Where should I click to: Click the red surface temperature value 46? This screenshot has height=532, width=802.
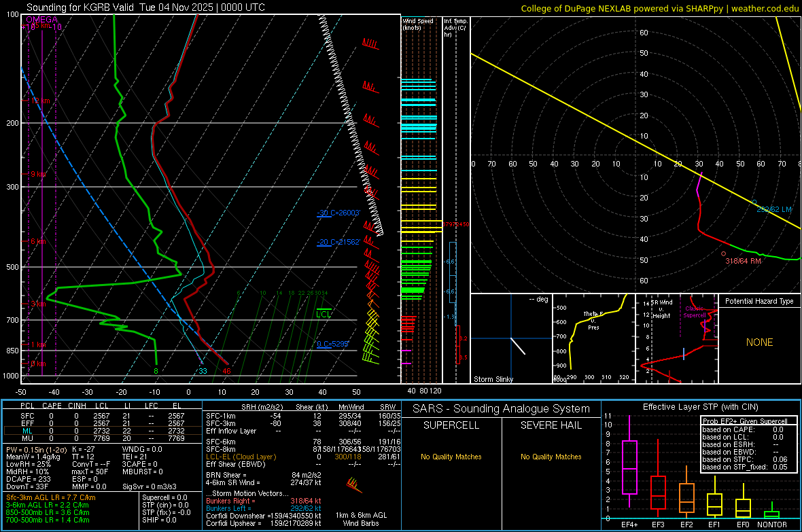click(226, 371)
